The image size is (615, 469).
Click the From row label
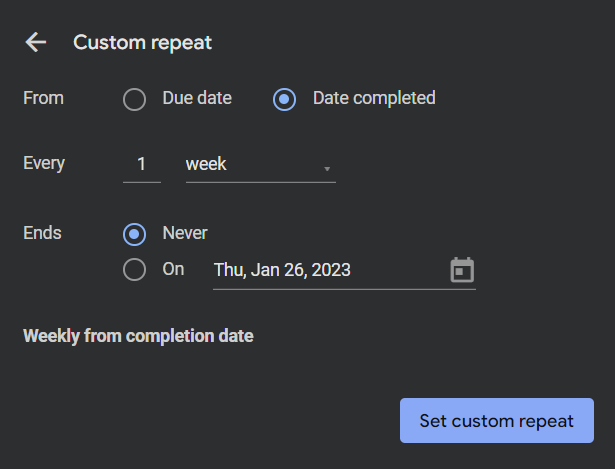point(43,98)
